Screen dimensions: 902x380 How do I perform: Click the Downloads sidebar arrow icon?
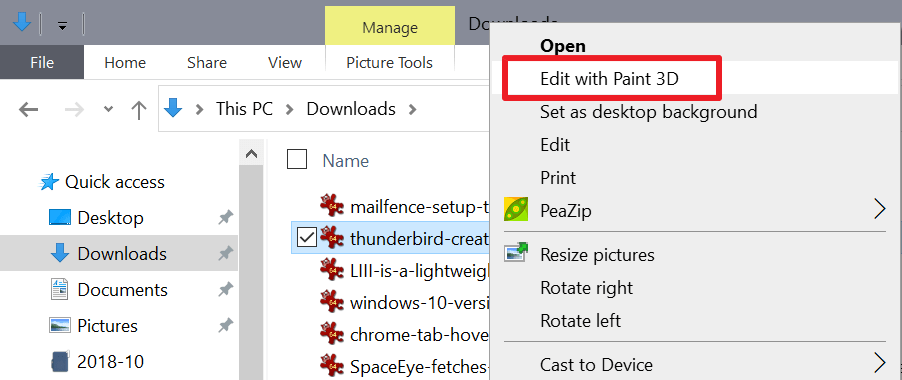(x=60, y=254)
